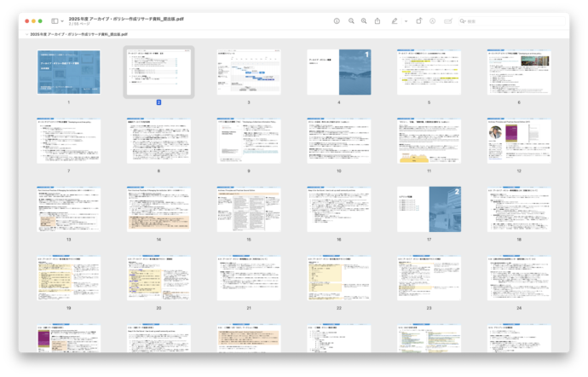Rotate the page with the rotate icon
Image resolution: width=588 pixels, height=377 pixels.
(x=418, y=20)
